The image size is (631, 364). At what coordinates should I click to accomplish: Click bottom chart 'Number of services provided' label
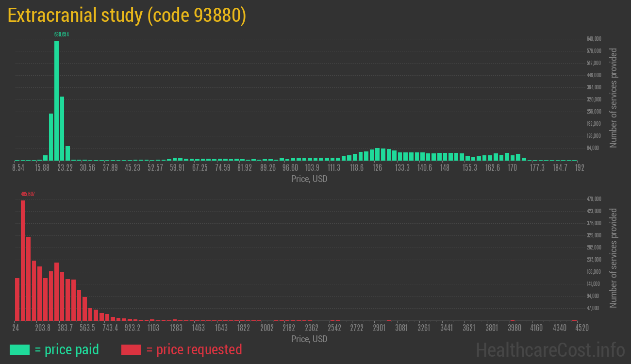(614, 258)
